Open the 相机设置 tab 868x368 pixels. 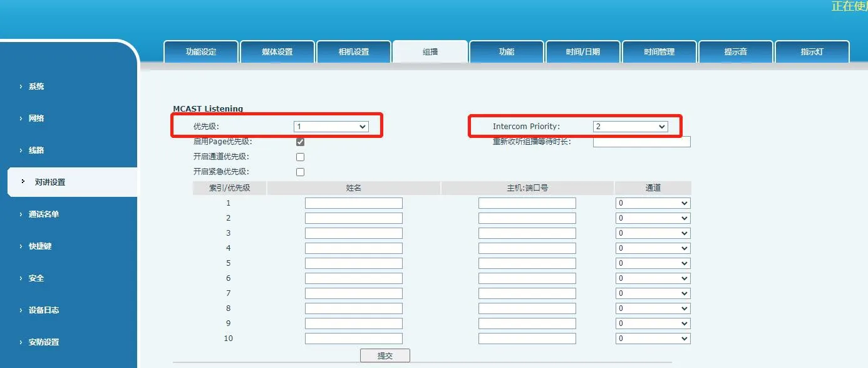[354, 52]
